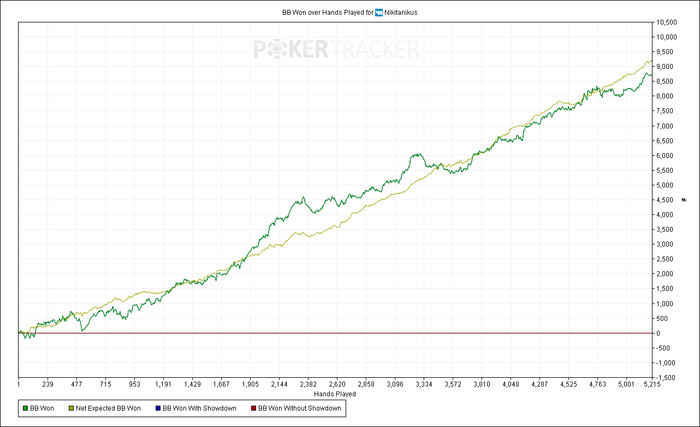Click the y-axis label -1,000
This screenshot has width=700, height=427.
[x=666, y=363]
